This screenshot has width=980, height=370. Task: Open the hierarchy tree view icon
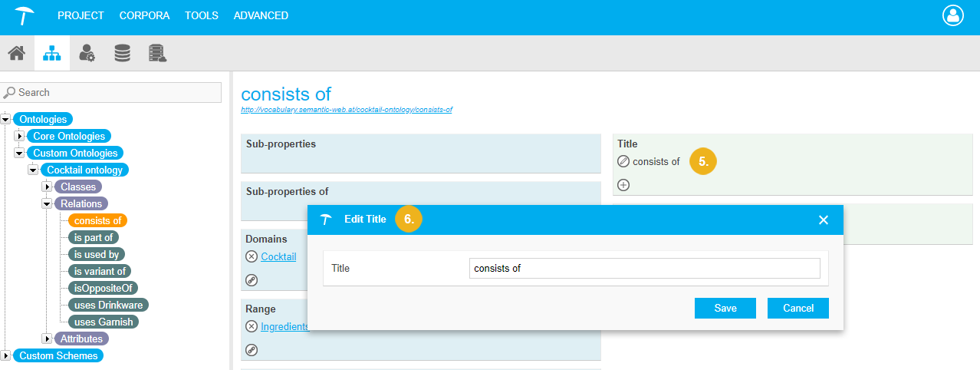pos(51,54)
